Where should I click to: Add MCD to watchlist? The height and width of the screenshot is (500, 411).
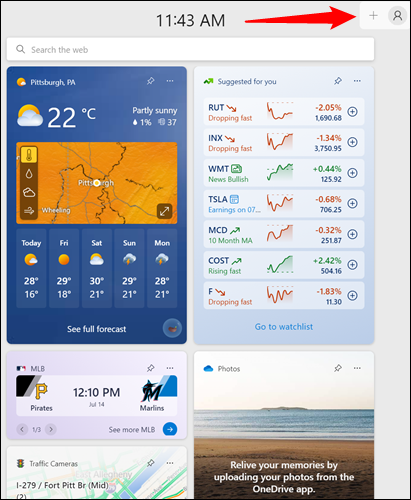352,234
